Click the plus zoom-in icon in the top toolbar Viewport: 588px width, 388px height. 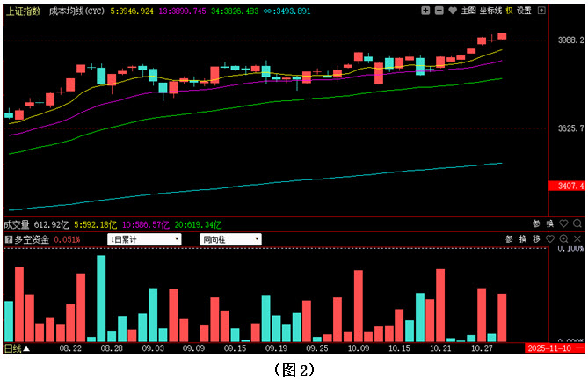(x=425, y=11)
